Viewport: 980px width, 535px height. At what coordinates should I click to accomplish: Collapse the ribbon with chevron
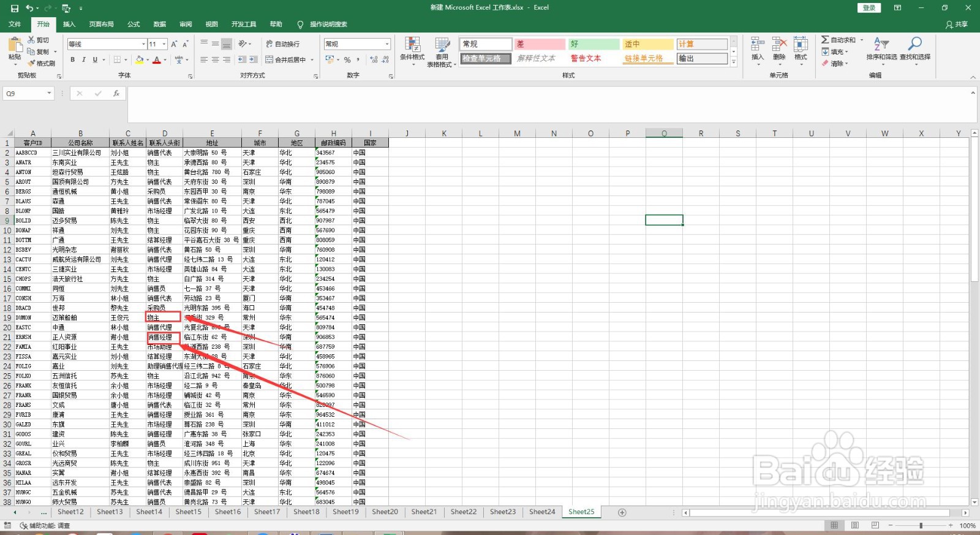pos(973,77)
